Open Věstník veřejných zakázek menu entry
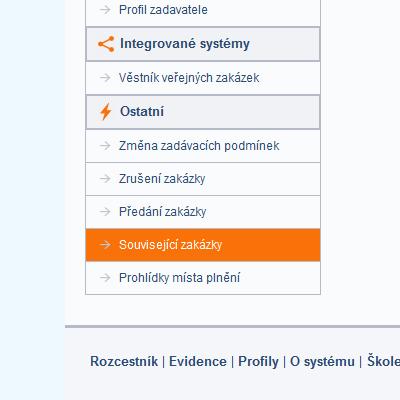The width and height of the screenshot is (400, 400). coord(203,78)
